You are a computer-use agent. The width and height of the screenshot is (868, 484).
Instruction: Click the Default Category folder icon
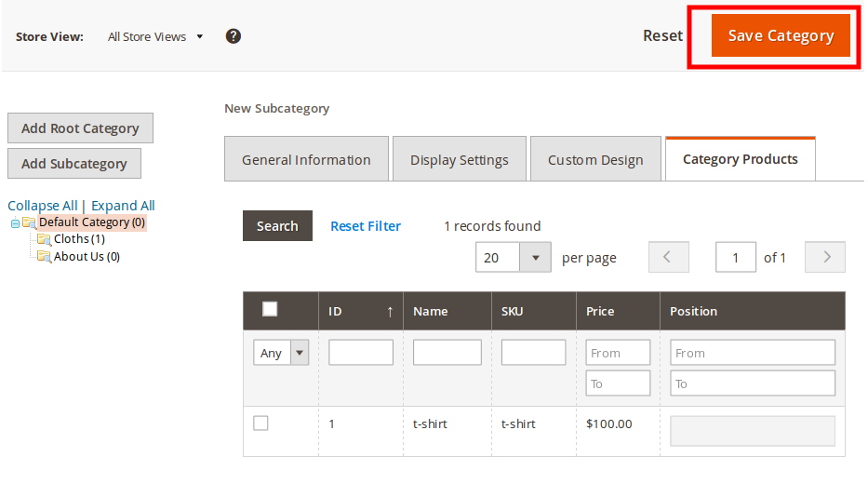pyautogui.click(x=29, y=222)
